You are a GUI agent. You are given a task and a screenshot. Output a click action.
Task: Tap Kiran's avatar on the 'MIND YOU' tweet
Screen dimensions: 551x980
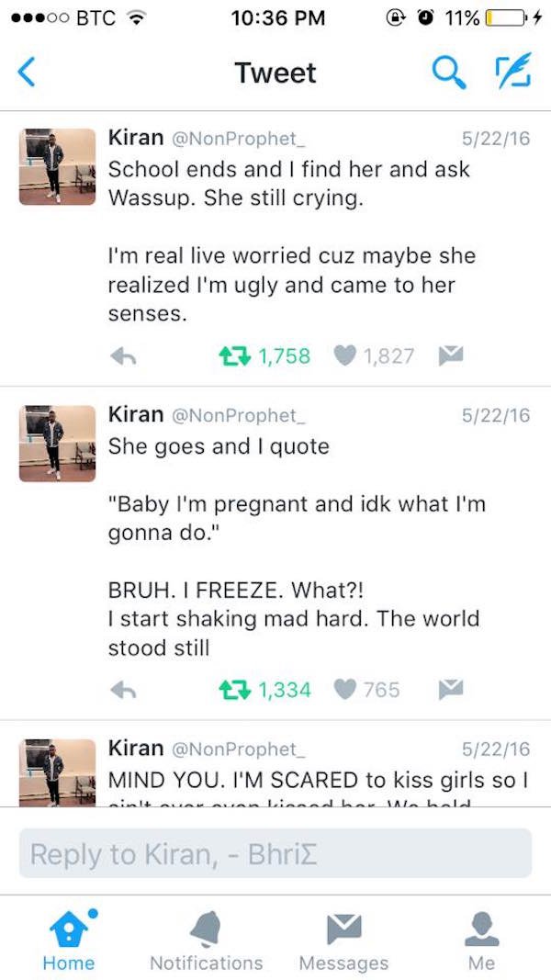pos(58,772)
